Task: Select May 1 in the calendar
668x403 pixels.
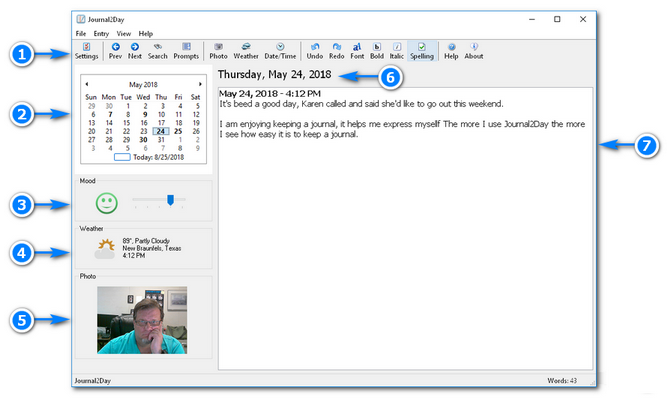Action: [127, 106]
